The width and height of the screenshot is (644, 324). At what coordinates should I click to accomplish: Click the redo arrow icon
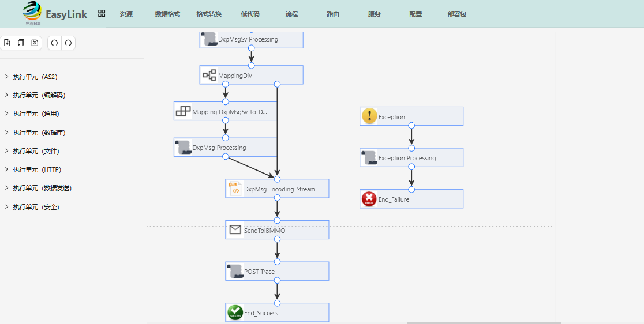(69, 43)
